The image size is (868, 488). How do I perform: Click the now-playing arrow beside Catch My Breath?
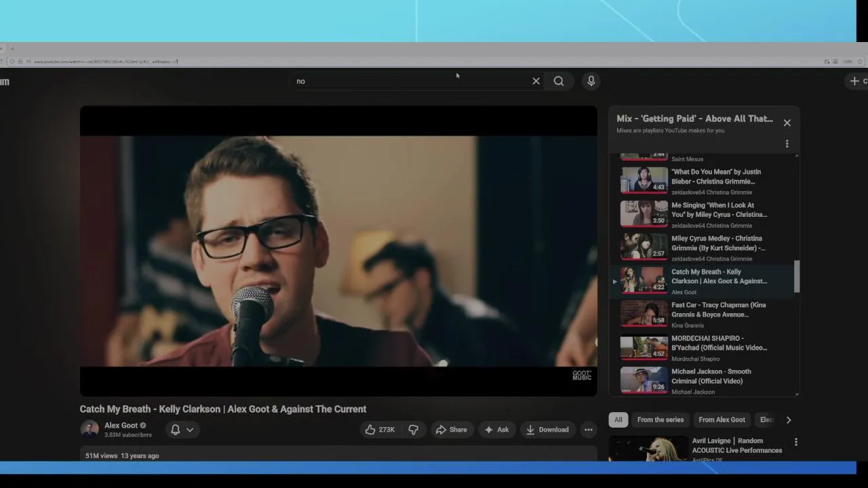[615, 281]
